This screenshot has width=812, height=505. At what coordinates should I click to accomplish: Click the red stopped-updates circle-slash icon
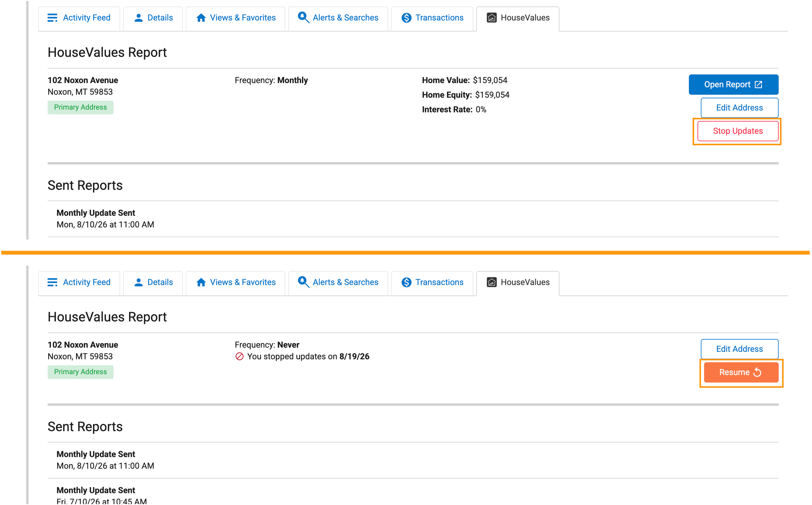(x=239, y=356)
